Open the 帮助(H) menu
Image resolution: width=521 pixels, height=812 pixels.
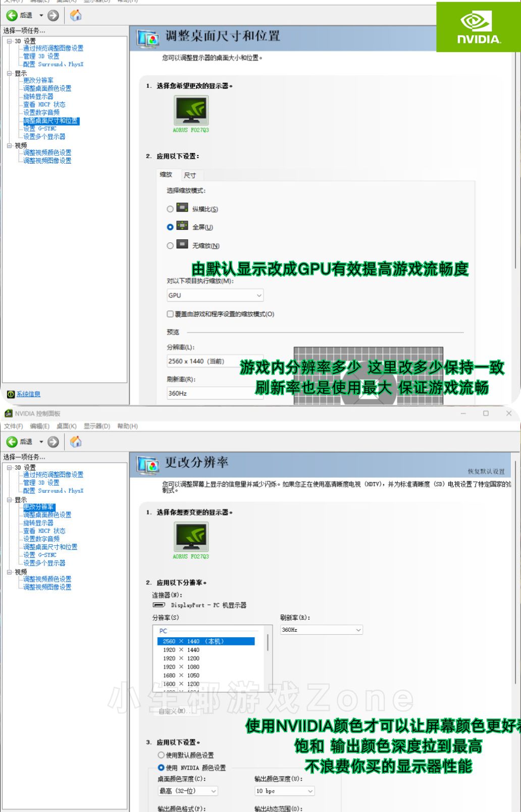click(128, 426)
